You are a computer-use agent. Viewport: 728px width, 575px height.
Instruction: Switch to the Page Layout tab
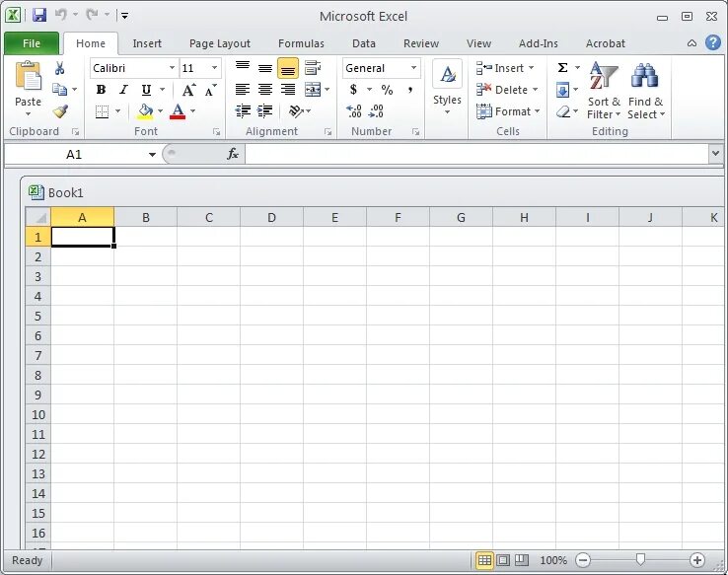[x=220, y=43]
